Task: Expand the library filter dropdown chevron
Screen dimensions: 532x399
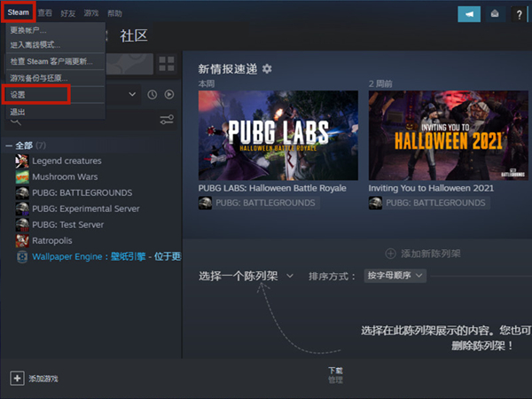Action: coord(132,94)
